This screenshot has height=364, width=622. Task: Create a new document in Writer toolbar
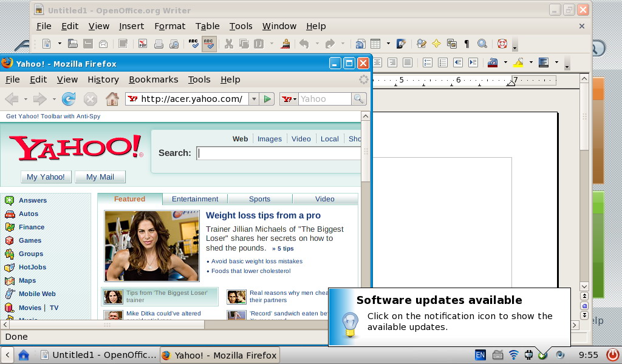[46, 44]
